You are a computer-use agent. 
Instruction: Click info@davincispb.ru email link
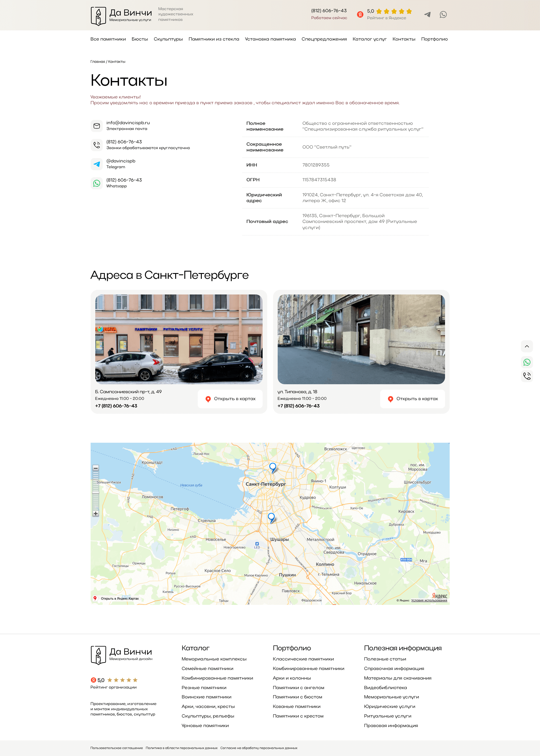(x=128, y=123)
